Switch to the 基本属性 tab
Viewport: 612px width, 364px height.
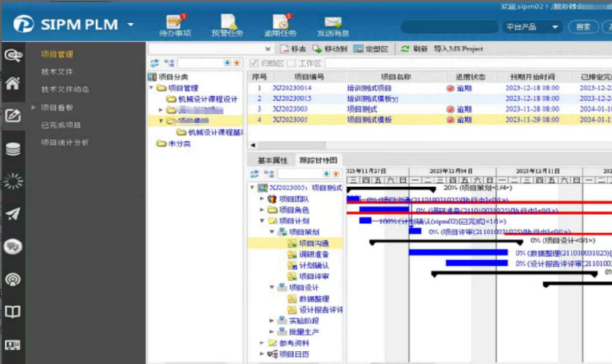pyautogui.click(x=272, y=160)
